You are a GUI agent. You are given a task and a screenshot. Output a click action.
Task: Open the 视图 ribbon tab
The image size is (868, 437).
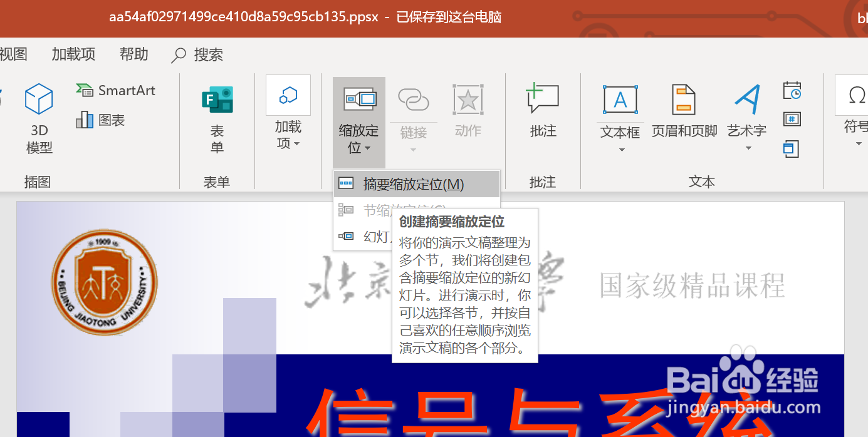[13, 54]
